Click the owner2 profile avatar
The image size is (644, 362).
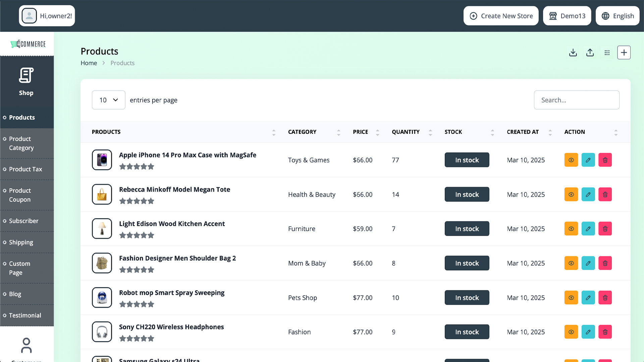pyautogui.click(x=29, y=16)
